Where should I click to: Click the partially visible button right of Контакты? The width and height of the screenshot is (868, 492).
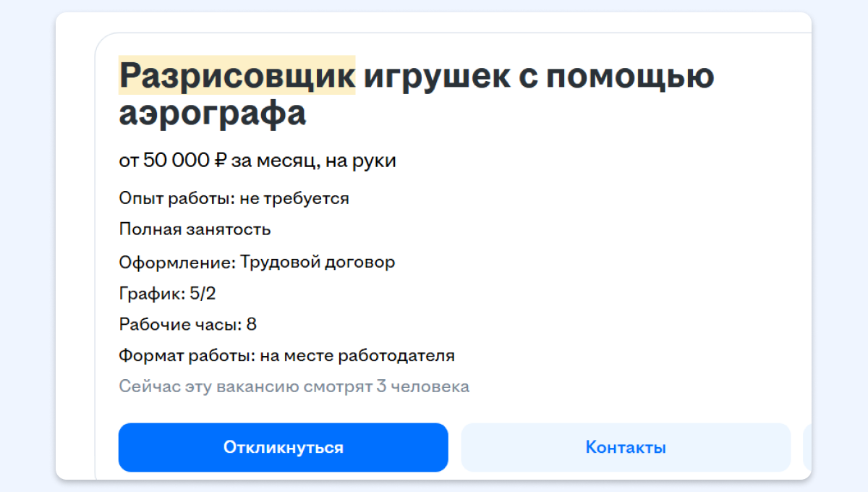coord(807,447)
